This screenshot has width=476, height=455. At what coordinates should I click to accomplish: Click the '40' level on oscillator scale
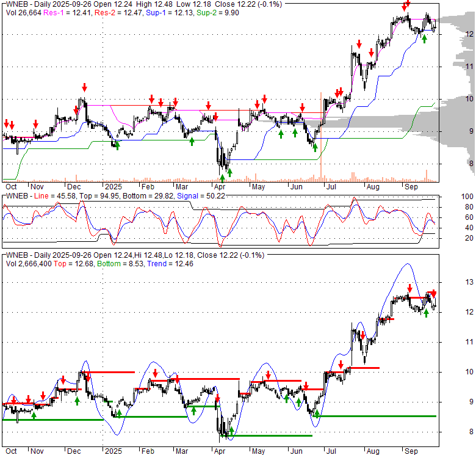[469, 228]
